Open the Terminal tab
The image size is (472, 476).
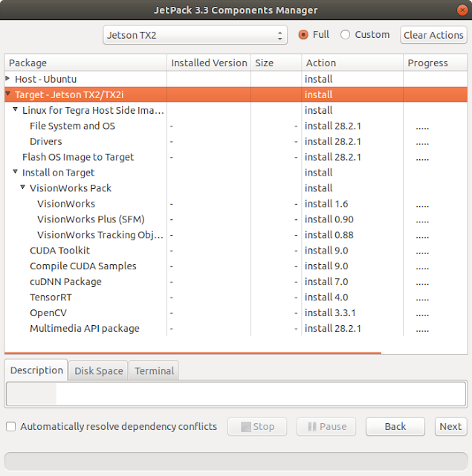click(154, 370)
